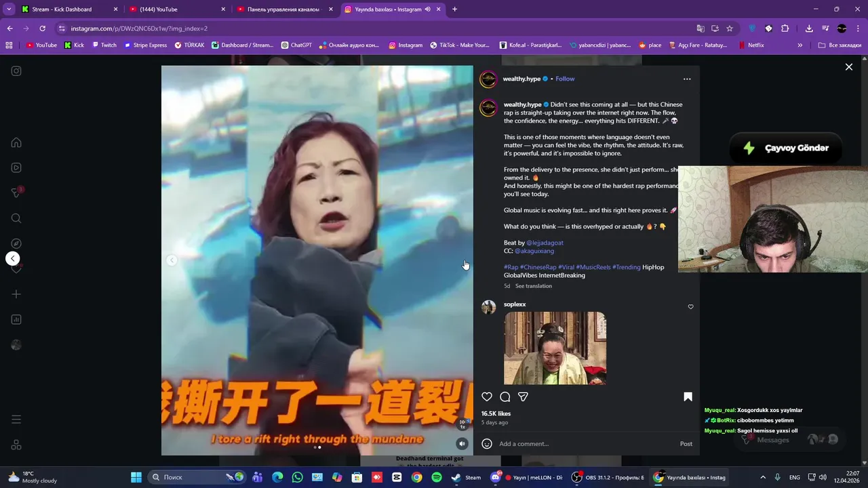Toggle saved bookmark on the post
868x488 pixels.
tap(688, 396)
